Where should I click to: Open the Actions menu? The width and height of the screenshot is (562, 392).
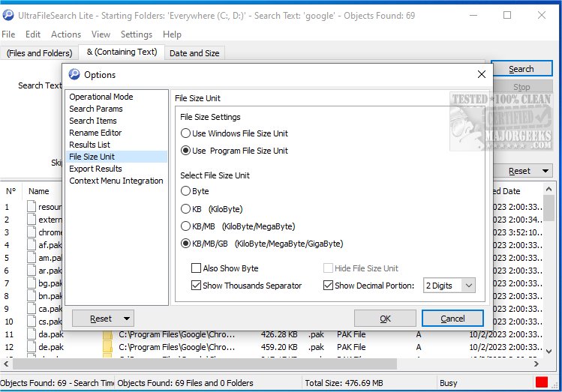pos(66,34)
